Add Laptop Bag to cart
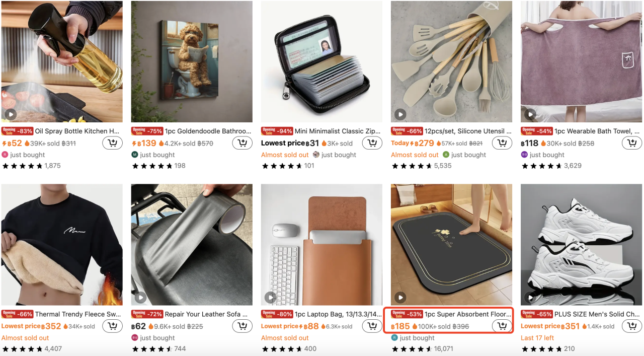 [372, 326]
